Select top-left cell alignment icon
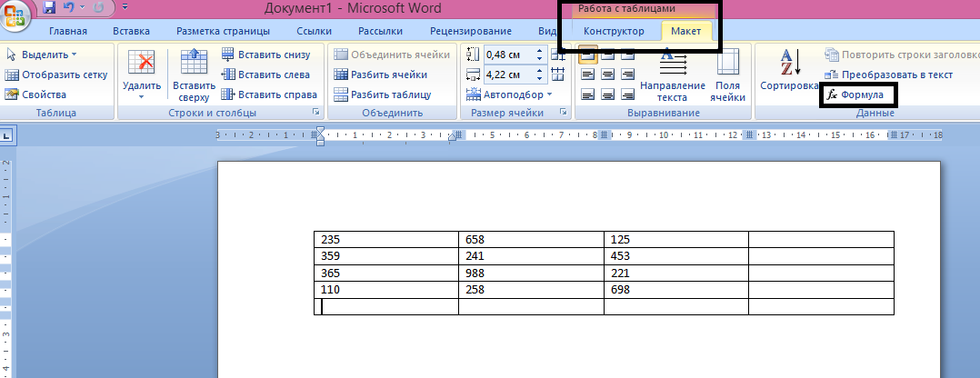Image resolution: width=980 pixels, height=378 pixels. (x=587, y=55)
